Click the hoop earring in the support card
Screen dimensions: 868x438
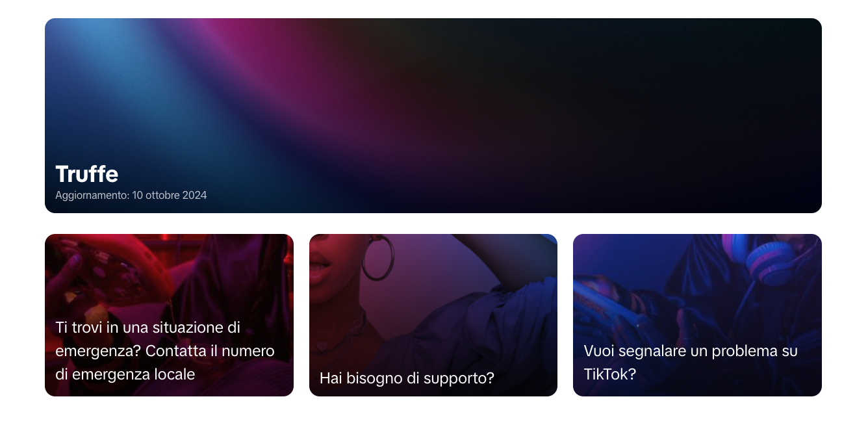pyautogui.click(x=377, y=257)
